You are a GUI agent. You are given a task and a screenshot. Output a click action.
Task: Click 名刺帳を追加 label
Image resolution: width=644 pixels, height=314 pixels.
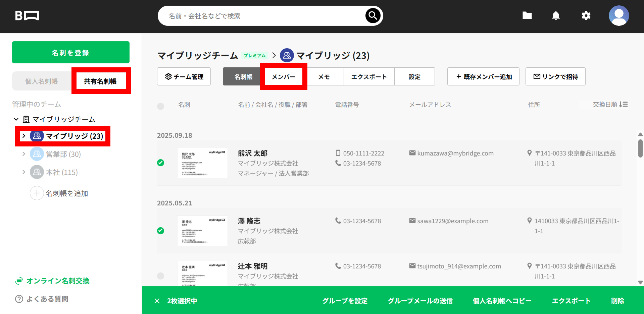tap(67, 193)
